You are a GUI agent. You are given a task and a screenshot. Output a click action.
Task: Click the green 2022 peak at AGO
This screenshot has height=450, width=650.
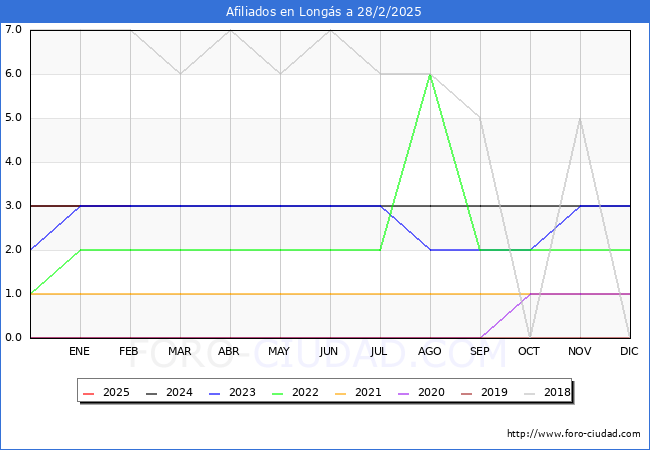point(430,75)
